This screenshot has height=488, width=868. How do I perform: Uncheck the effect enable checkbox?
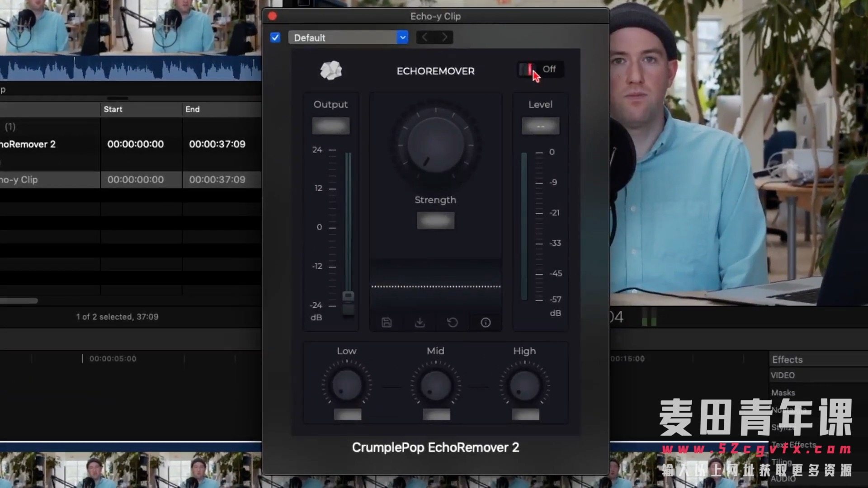point(275,38)
